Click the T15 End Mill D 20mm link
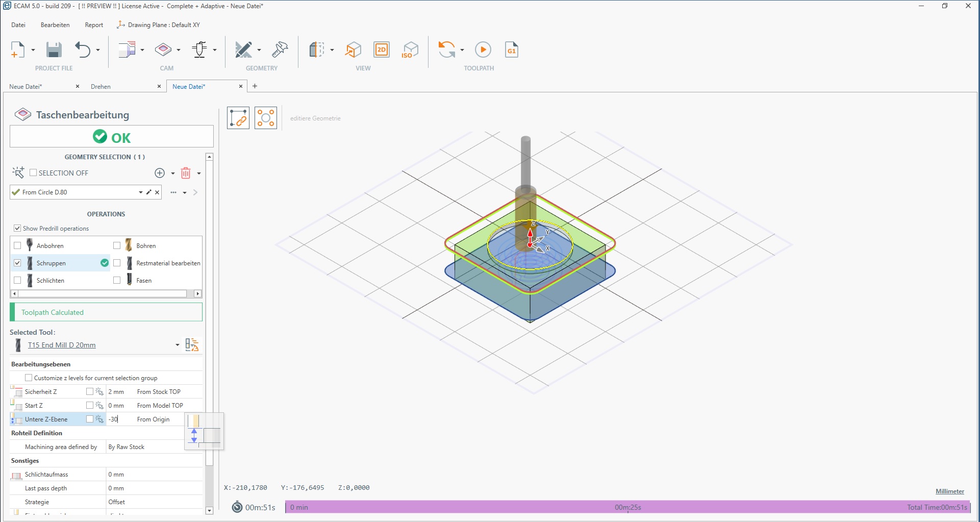 pos(62,345)
